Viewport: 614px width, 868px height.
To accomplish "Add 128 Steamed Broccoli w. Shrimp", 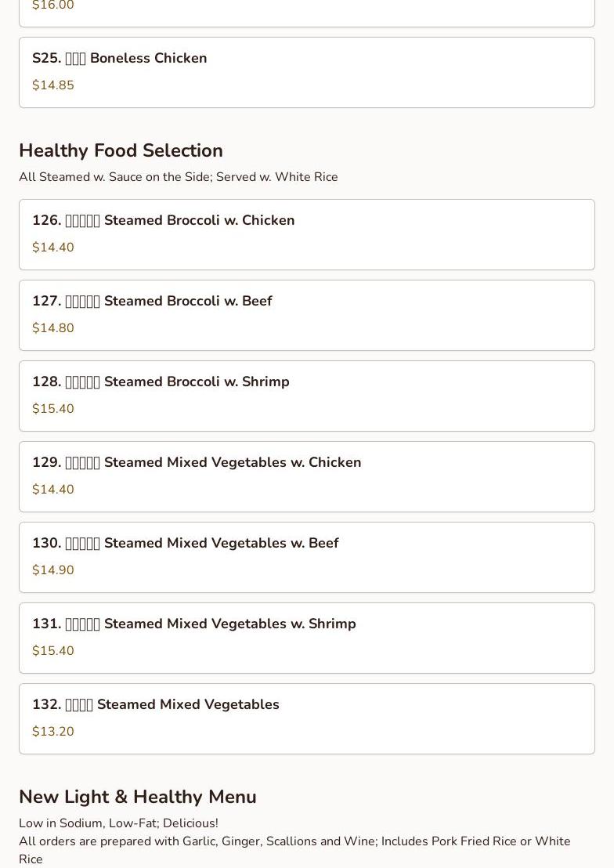I will 307,396.
